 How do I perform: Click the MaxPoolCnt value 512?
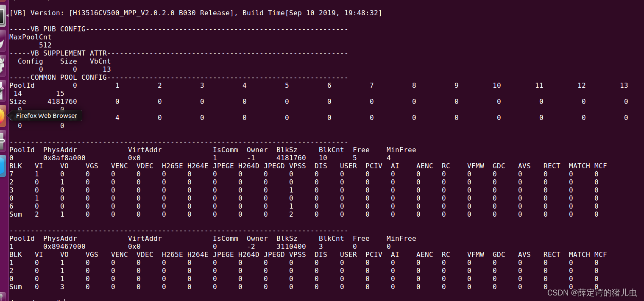(45, 45)
